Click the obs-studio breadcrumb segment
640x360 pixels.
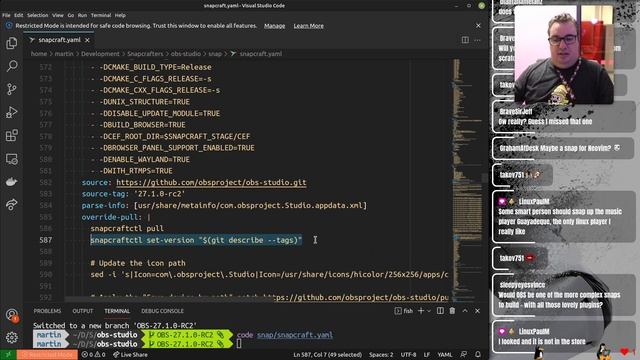(186, 54)
